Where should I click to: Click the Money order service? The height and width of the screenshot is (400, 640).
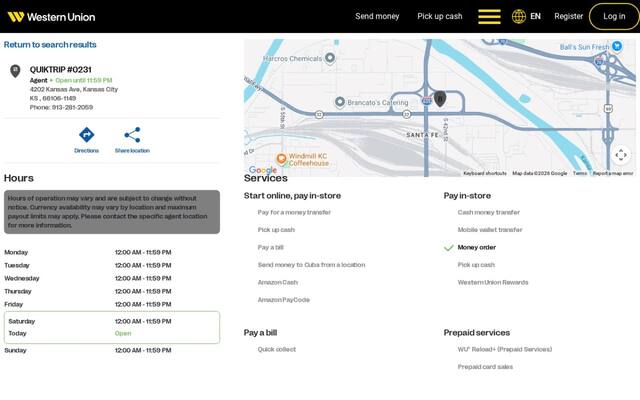coord(477,247)
